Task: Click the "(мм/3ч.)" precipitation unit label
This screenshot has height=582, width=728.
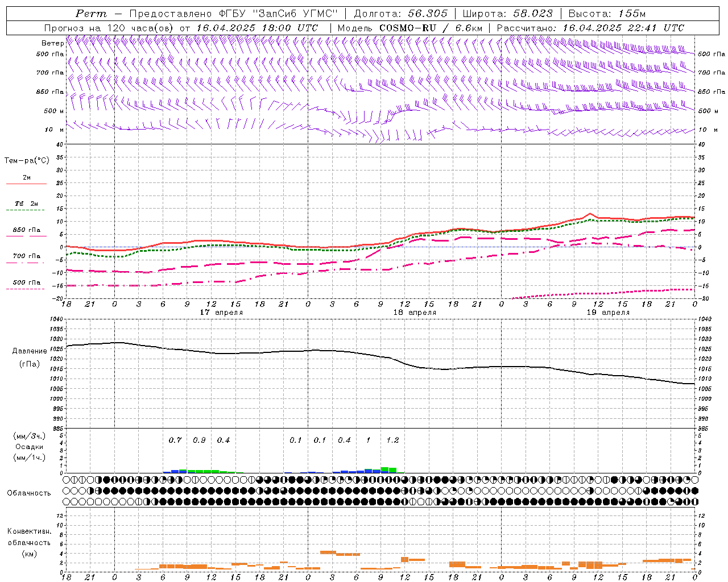Action: [x=30, y=436]
